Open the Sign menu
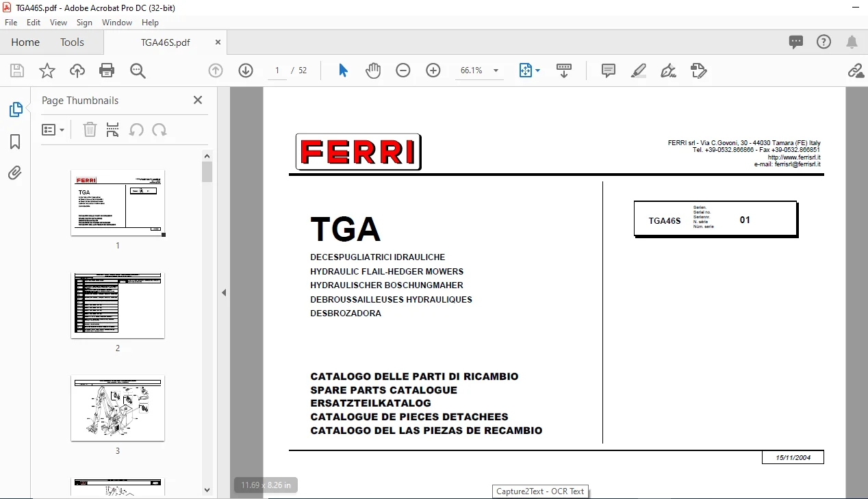 (x=84, y=23)
